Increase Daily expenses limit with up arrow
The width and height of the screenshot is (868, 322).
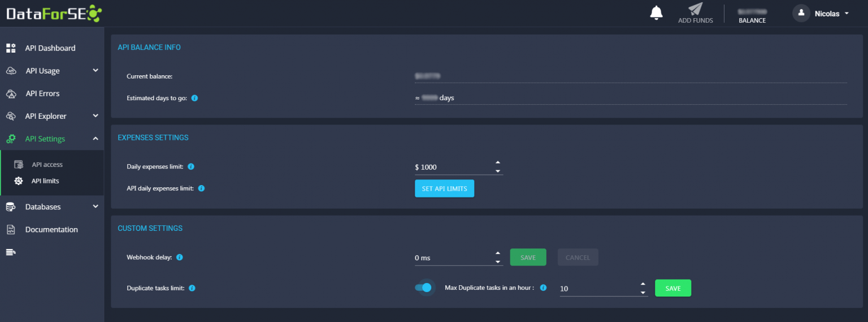coord(498,164)
